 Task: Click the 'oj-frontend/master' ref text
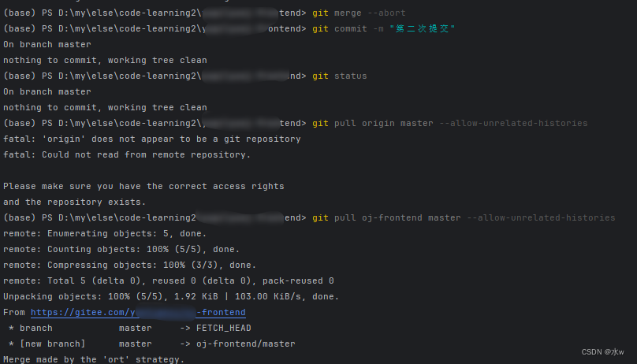click(x=246, y=344)
